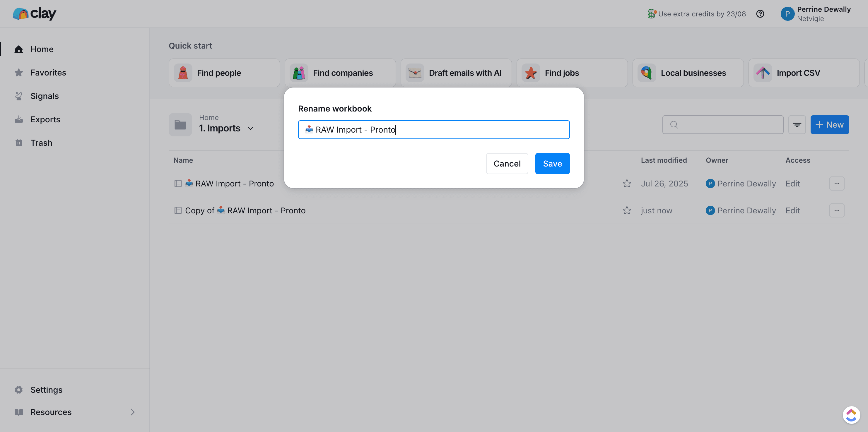Open Find jobs quick action
The height and width of the screenshot is (432, 868).
point(572,73)
